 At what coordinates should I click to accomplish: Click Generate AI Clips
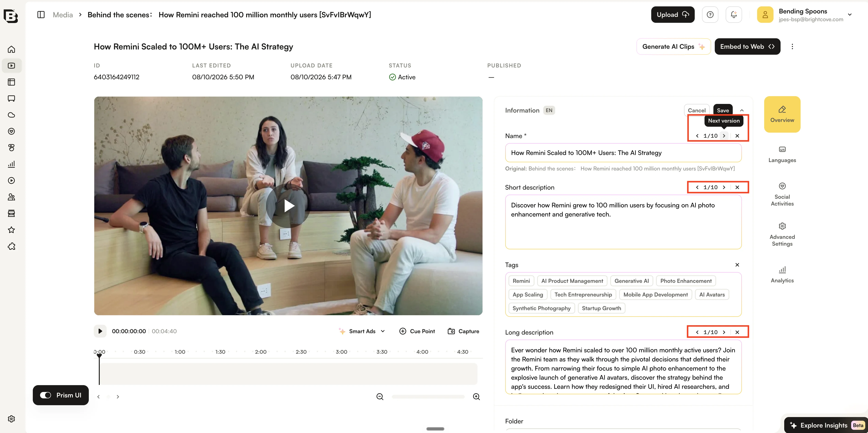tap(673, 46)
